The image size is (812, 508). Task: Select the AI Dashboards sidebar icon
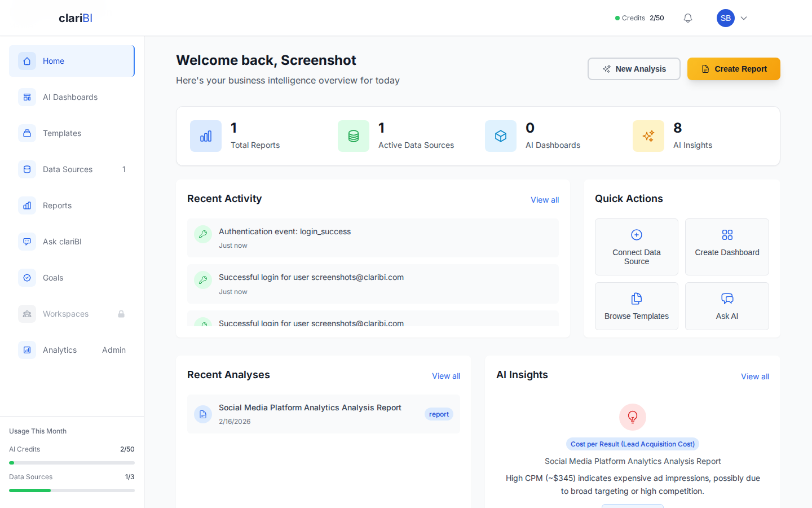[27, 97]
